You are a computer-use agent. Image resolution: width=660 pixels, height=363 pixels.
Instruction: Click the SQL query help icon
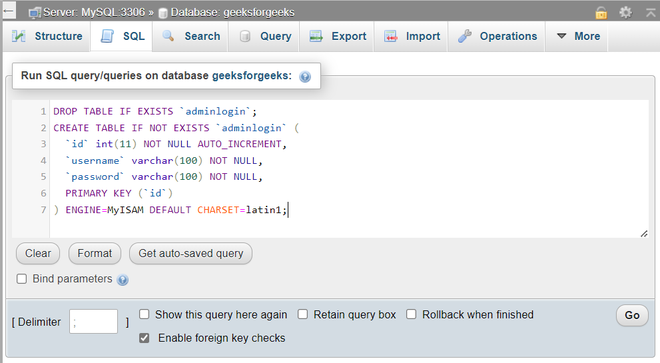point(305,77)
